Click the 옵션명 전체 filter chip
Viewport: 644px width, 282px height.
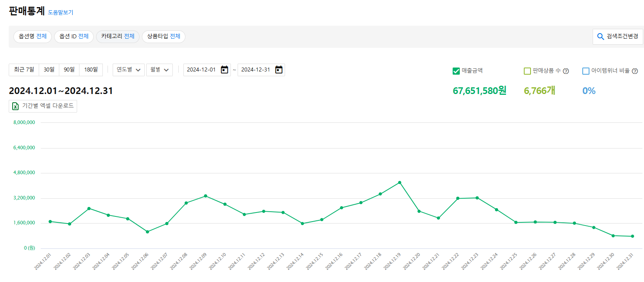32,36
